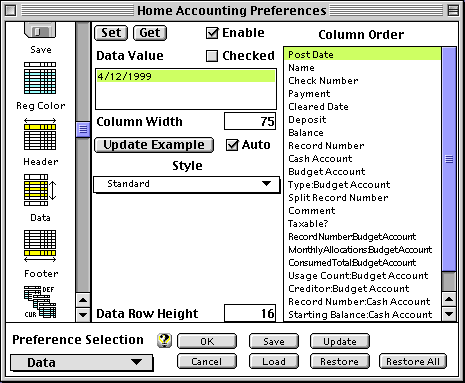Disable the Auto checkbox
This screenshot has width=465, height=383.
click(232, 145)
